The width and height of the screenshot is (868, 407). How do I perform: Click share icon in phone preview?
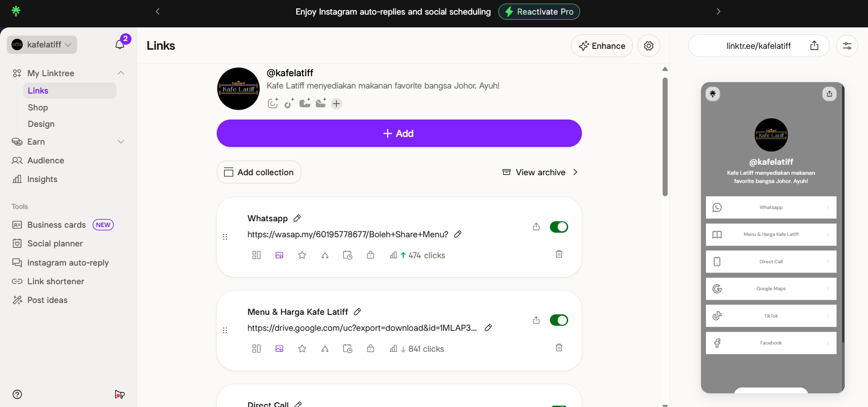point(829,94)
